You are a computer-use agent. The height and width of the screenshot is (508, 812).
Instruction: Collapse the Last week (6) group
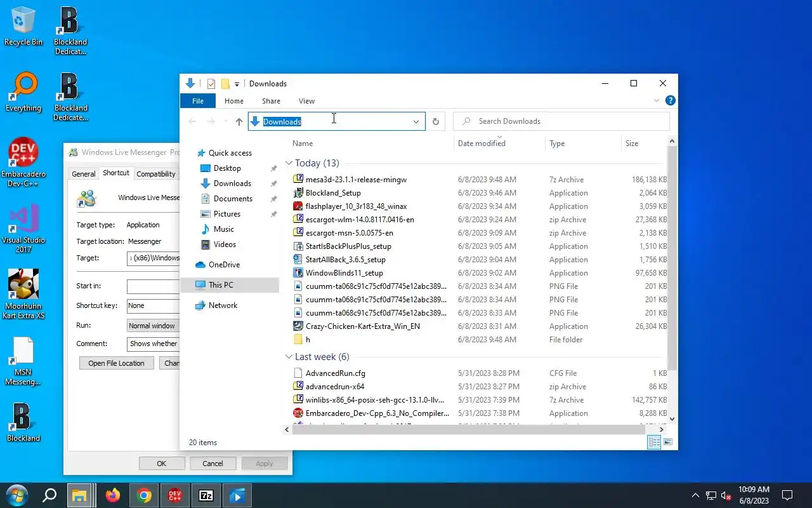[289, 357]
